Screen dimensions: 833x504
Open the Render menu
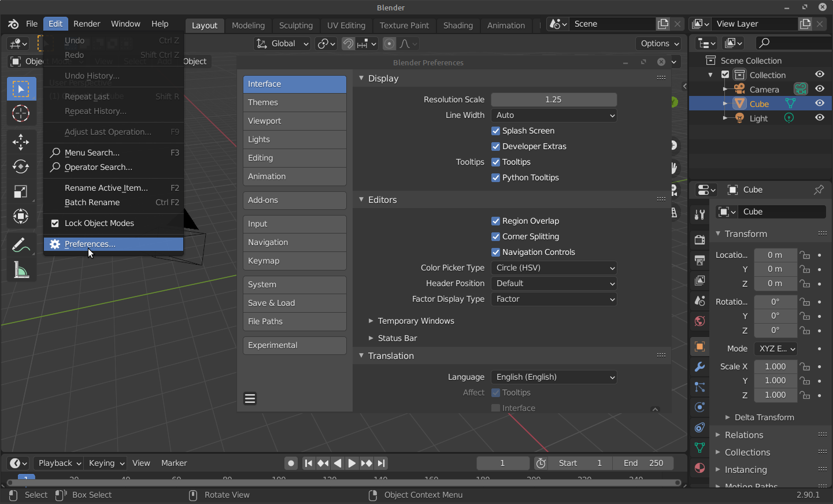click(87, 24)
